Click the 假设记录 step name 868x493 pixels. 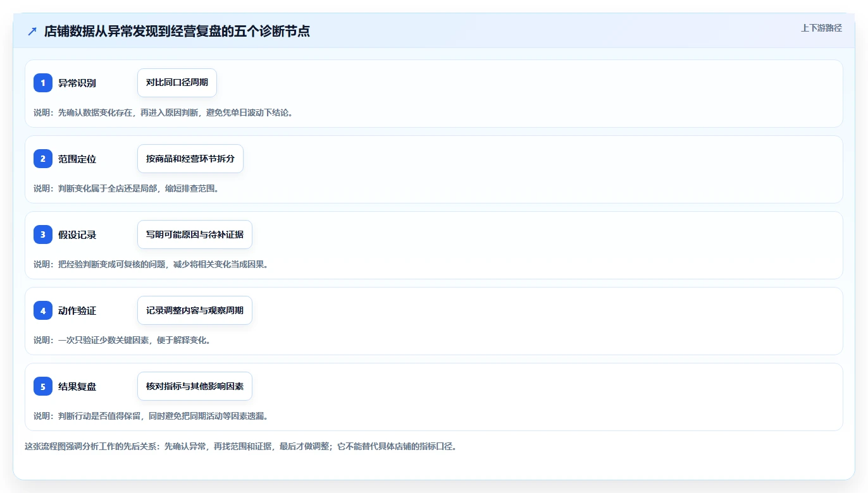(x=77, y=234)
